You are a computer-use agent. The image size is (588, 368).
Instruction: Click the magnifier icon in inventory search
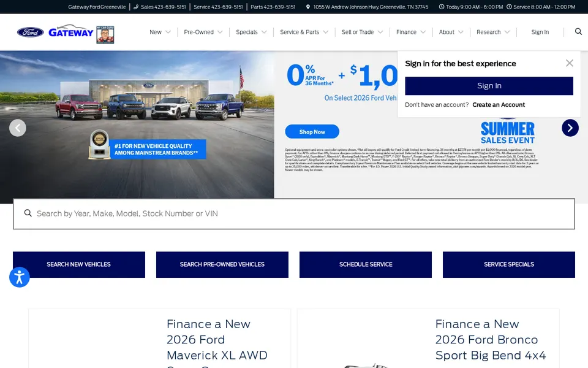(x=28, y=213)
